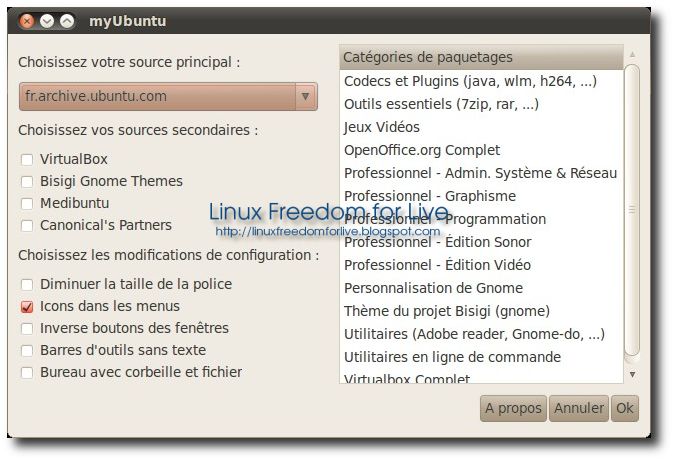Choose OpenOffice.org Complet category
Viewport: 674px width, 461px height.
click(481, 150)
